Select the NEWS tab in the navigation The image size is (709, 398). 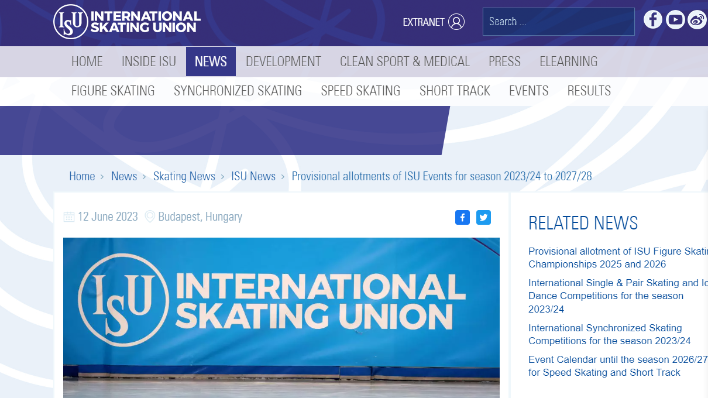coord(211,62)
